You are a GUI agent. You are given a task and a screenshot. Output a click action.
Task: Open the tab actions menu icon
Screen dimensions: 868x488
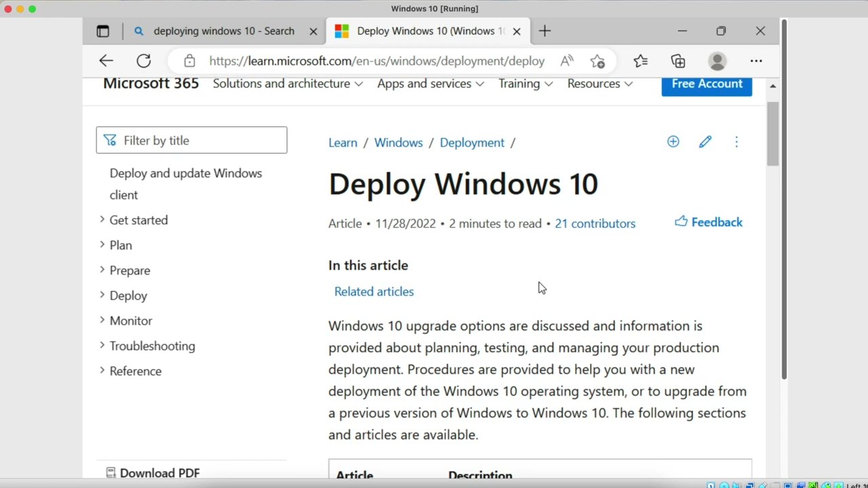coord(102,31)
